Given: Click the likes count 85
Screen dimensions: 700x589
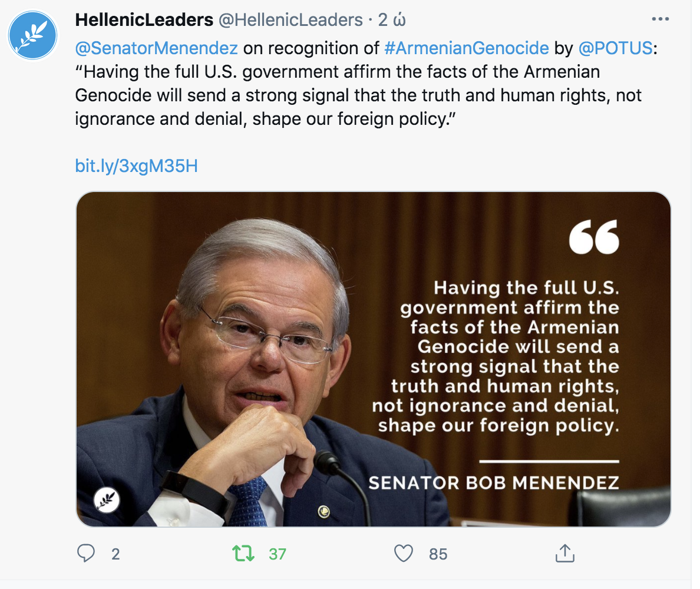Looking at the screenshot, I should coord(438,554).
